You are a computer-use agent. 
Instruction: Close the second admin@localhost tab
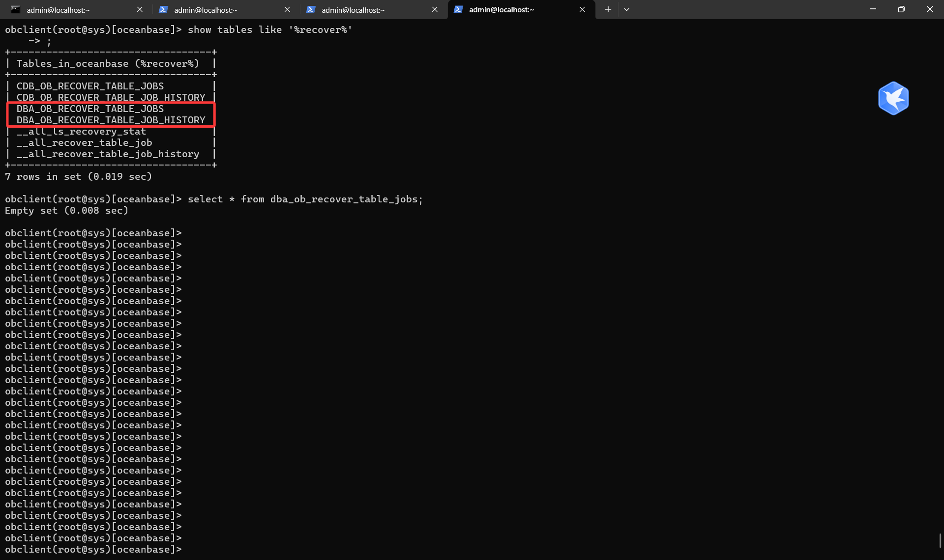coord(287,9)
